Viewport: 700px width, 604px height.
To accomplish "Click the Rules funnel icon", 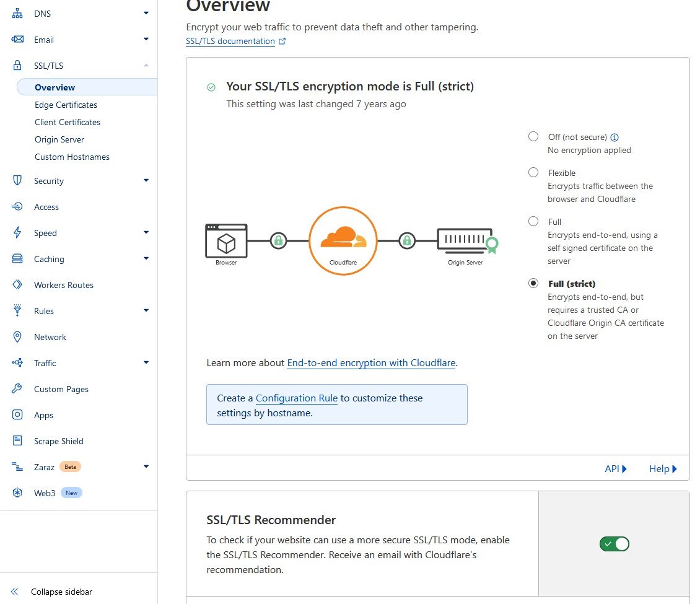I will [x=17, y=310].
